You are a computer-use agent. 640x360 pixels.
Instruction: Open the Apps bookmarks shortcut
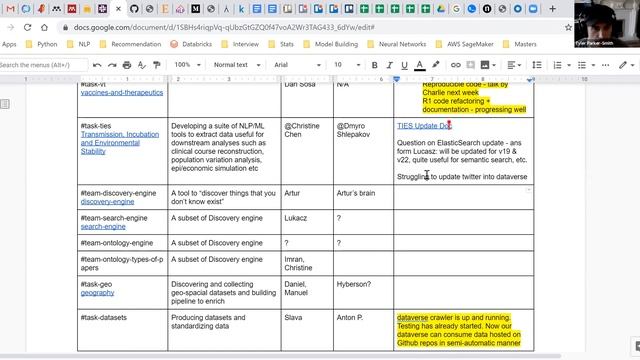click(9, 44)
